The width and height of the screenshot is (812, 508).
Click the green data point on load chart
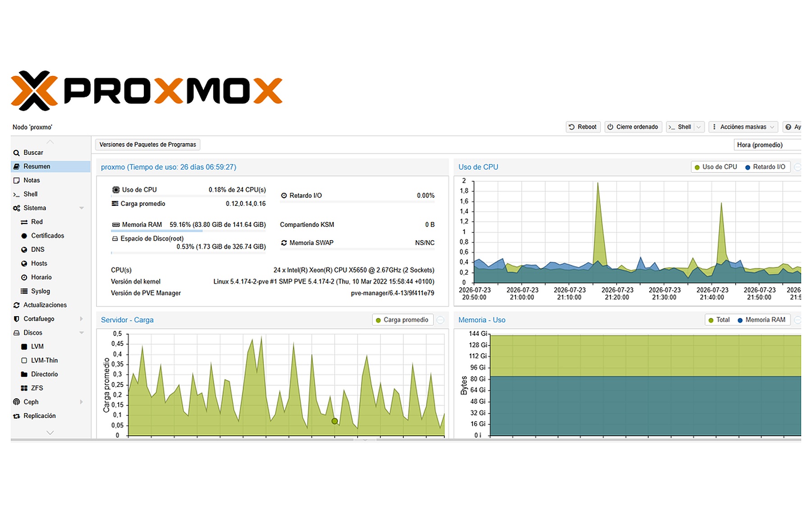click(335, 421)
